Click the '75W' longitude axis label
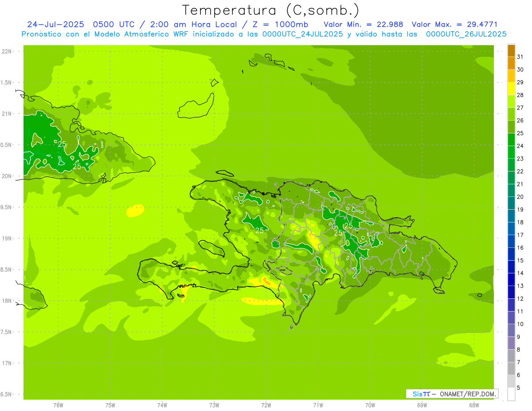This screenshot has height=411, width=532. (110, 405)
